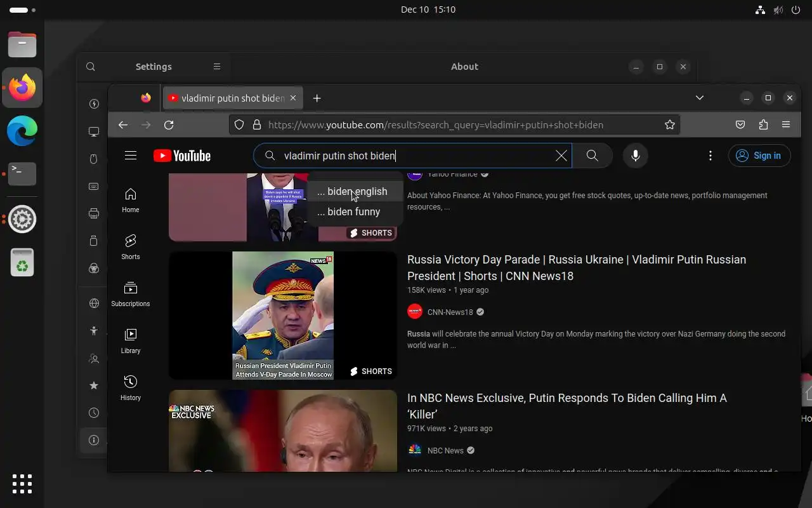This screenshot has width=812, height=508.
Task: Open Firefox application menu
Action: (786, 125)
